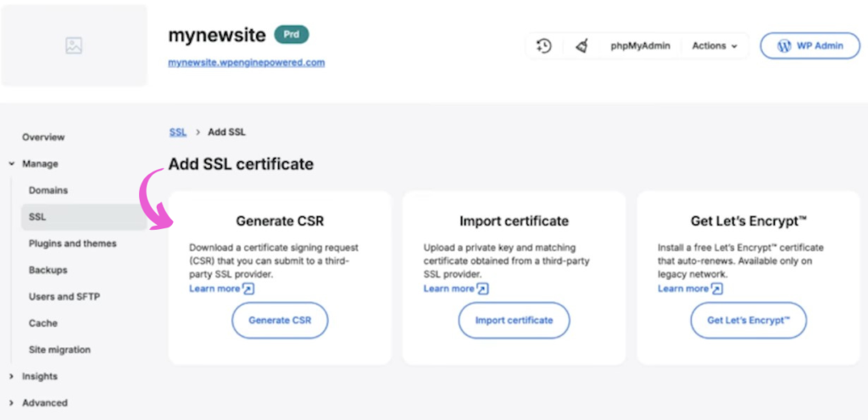This screenshot has width=868, height=420.
Task: Collapse the Manage section chevron
Action: 12,164
